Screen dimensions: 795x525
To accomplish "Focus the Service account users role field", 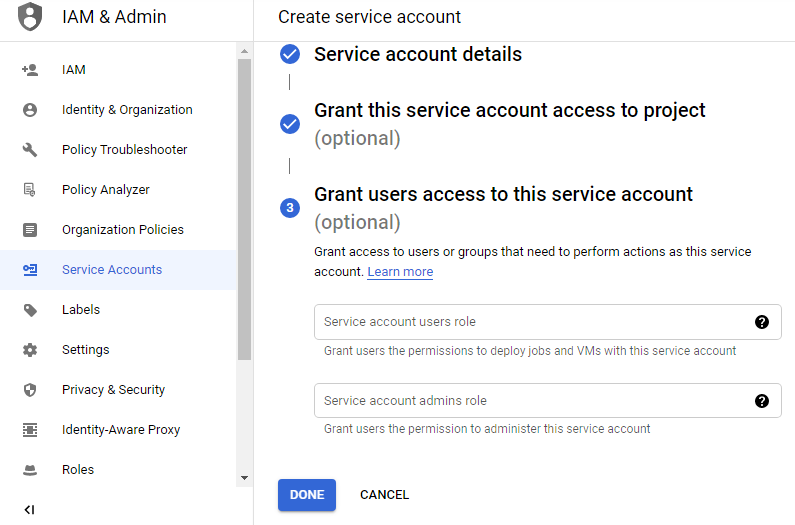I will pyautogui.click(x=530, y=322).
